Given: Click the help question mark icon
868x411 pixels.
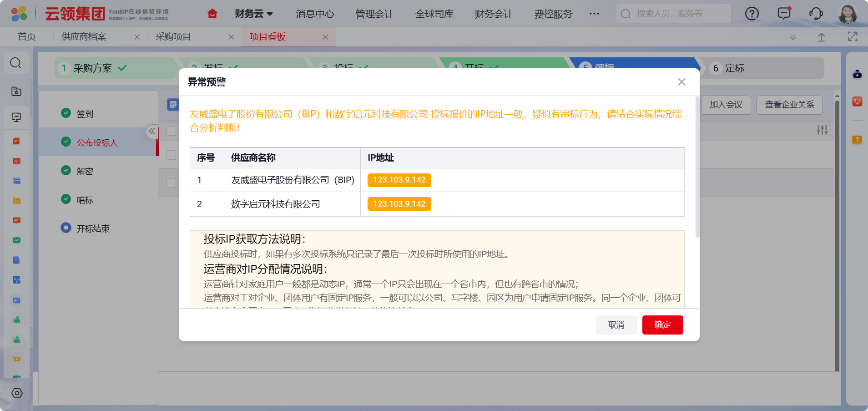Looking at the screenshot, I should (x=752, y=14).
